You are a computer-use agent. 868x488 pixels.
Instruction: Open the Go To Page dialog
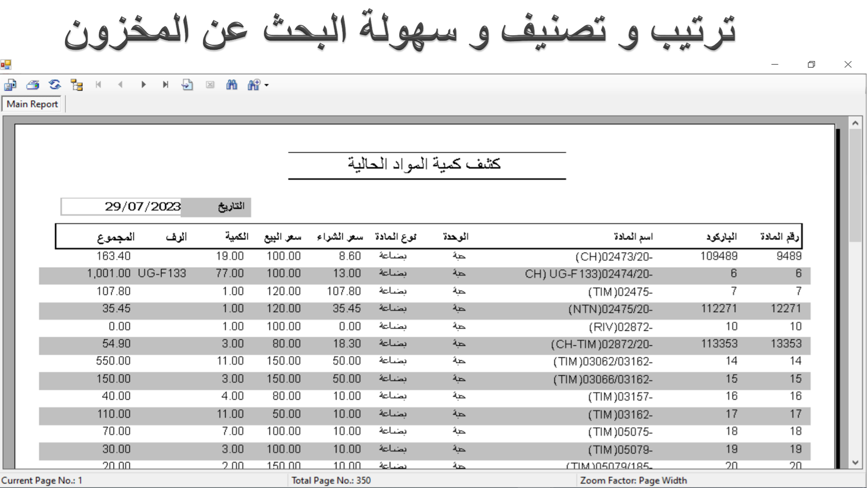[187, 84]
